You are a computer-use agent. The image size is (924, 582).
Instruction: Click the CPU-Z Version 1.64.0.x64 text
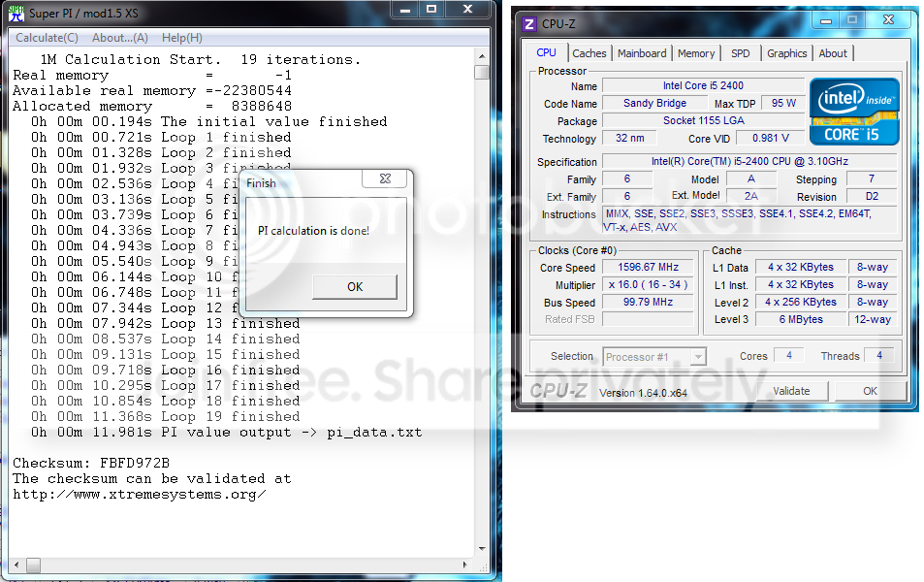coord(643,393)
